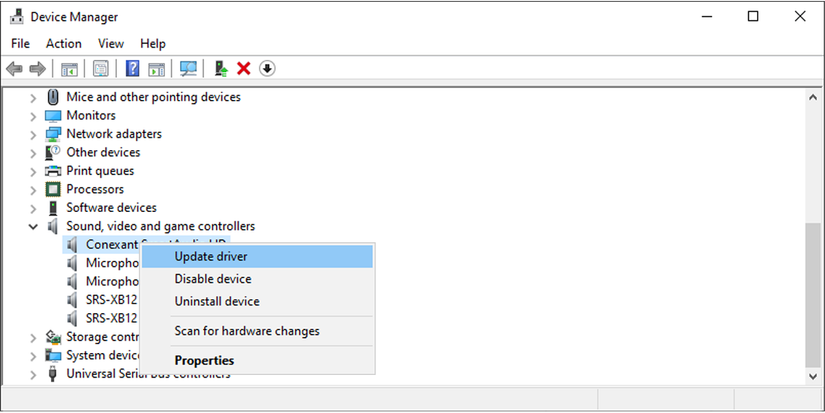
Task: Expand the Monitors node
Action: pyautogui.click(x=33, y=116)
